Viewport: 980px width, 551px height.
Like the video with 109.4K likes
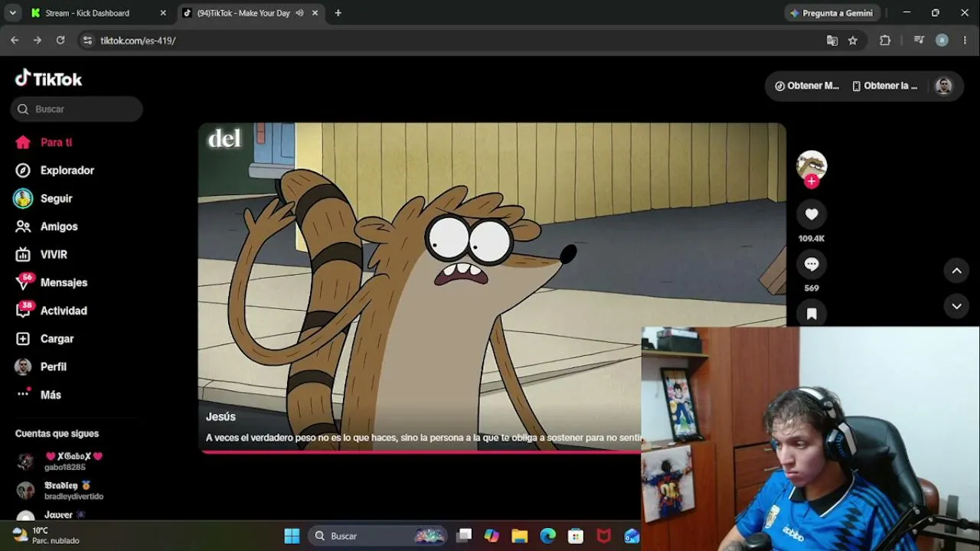tap(812, 214)
